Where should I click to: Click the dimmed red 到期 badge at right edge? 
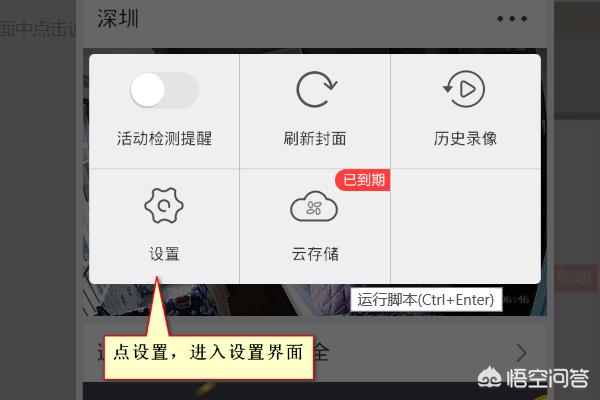click(x=575, y=278)
